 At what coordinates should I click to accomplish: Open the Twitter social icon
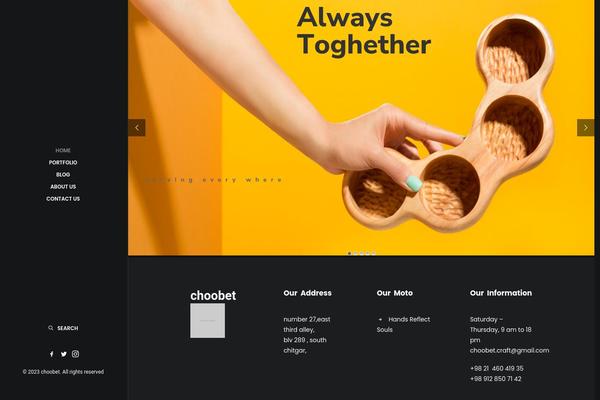coord(64,354)
